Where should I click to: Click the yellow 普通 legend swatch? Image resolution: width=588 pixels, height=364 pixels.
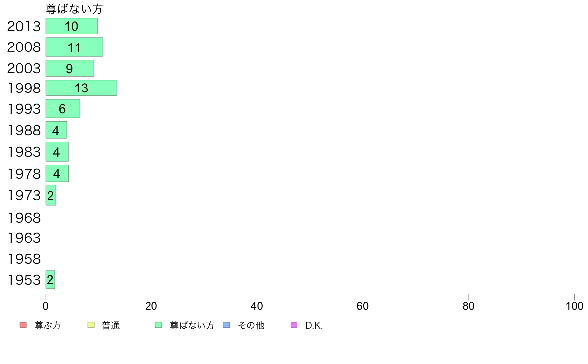pos(91,325)
